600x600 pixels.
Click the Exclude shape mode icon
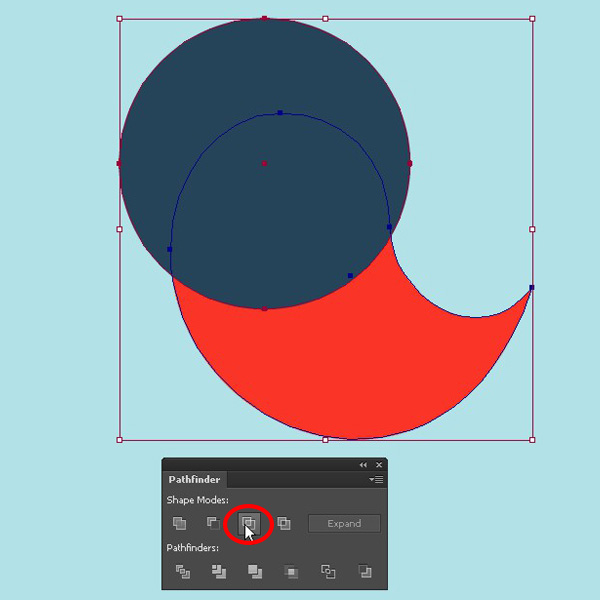pos(284,523)
